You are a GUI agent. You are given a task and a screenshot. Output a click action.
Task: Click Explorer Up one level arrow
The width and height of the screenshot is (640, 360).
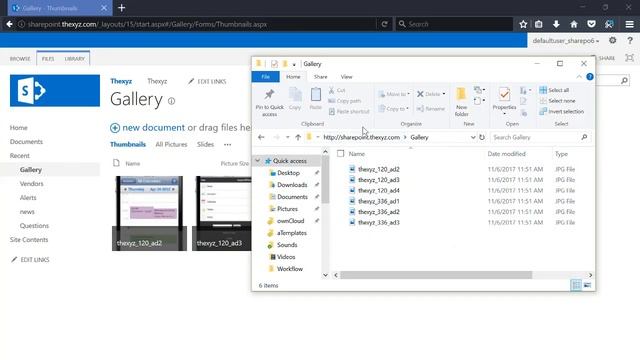point(298,137)
